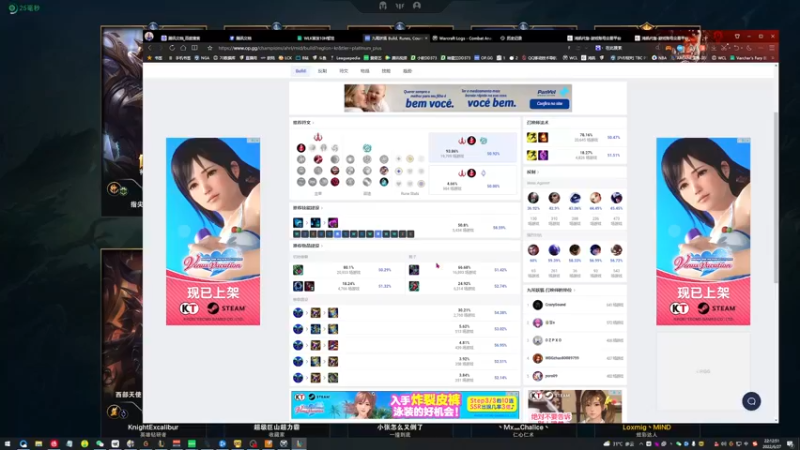Open the 60% strong-against champion portrait
Image resolution: width=800 pixels, height=450 pixels.
click(533, 249)
